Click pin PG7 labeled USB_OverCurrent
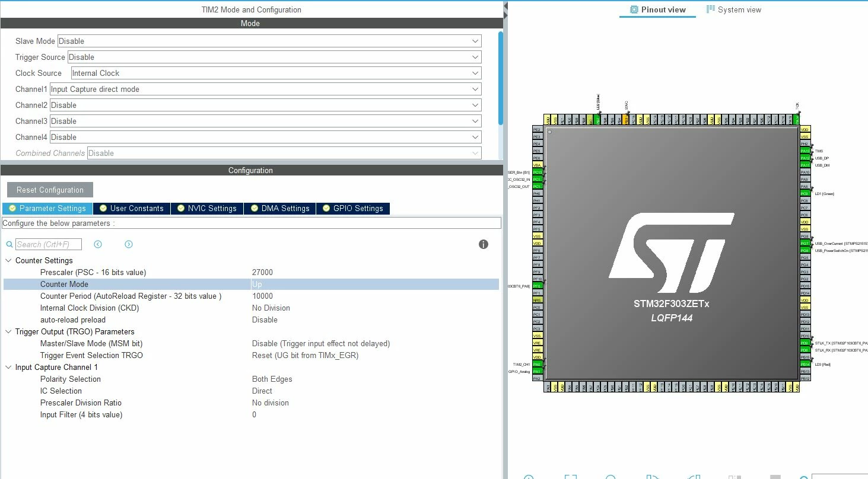The height and width of the screenshot is (479, 868). [805, 243]
